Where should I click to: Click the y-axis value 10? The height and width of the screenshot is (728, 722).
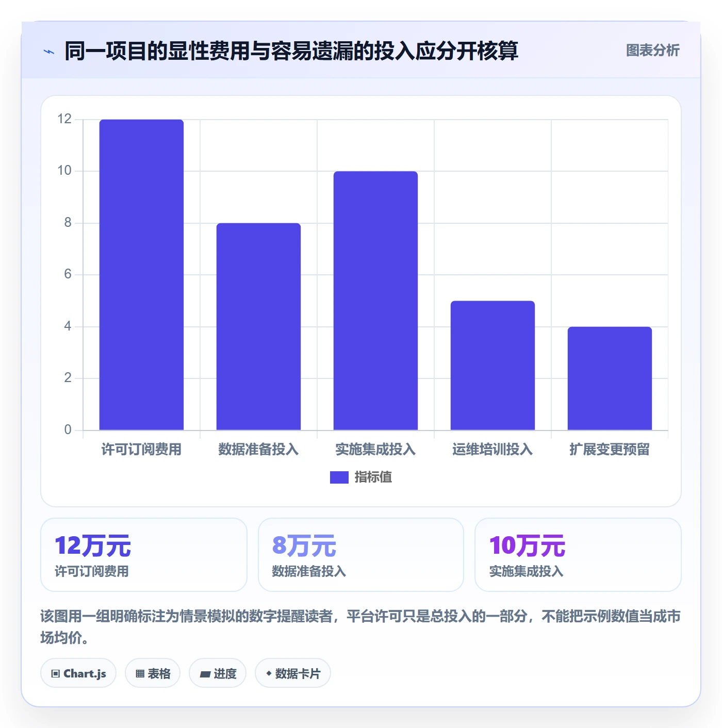point(64,171)
